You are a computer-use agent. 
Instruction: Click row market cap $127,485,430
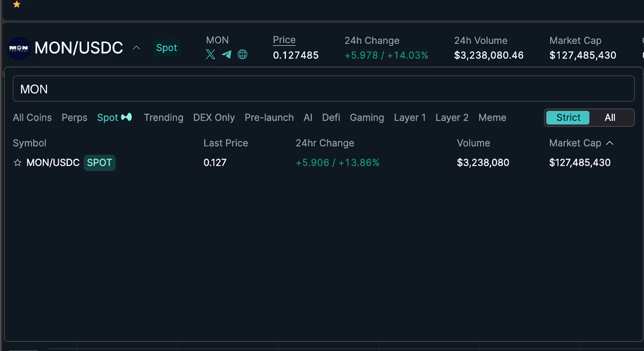click(x=580, y=163)
